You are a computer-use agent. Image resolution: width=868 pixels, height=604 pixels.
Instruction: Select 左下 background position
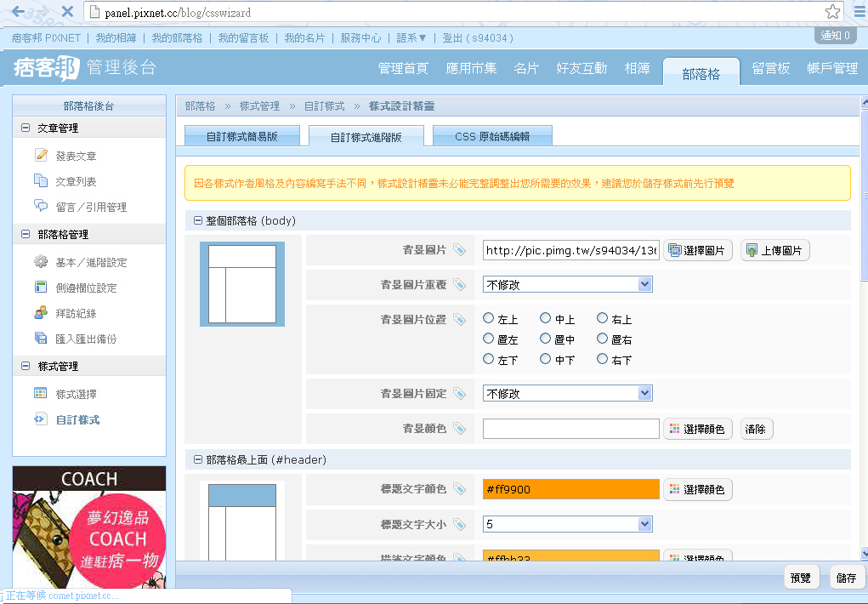488,359
